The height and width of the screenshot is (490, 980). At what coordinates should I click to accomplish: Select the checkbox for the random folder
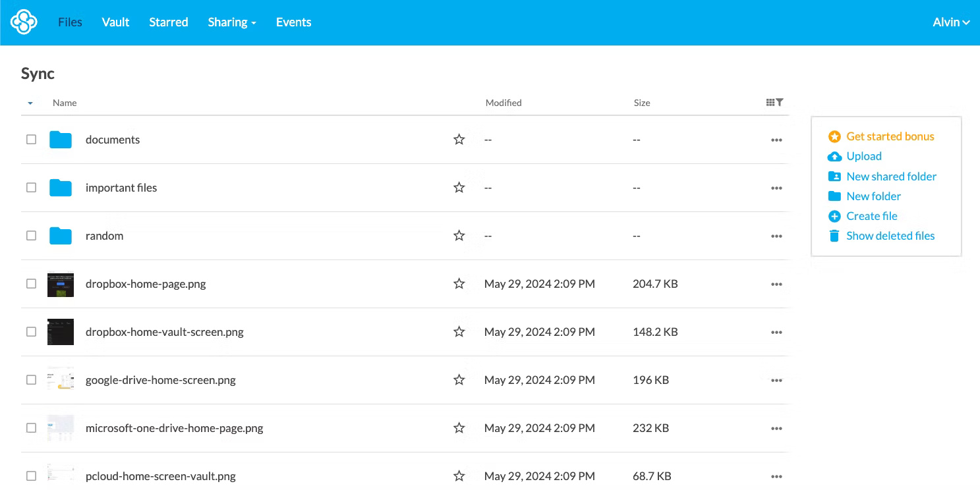tap(31, 235)
